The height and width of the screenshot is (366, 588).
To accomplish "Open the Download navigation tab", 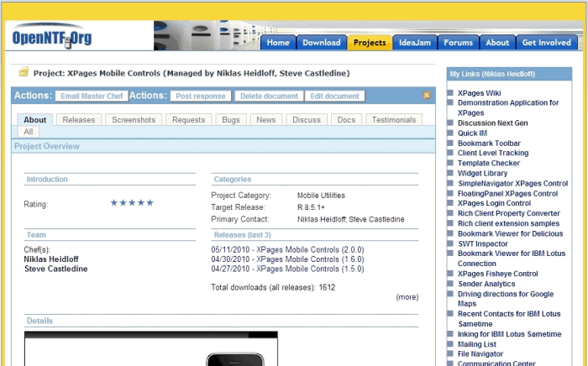I will 322,43.
